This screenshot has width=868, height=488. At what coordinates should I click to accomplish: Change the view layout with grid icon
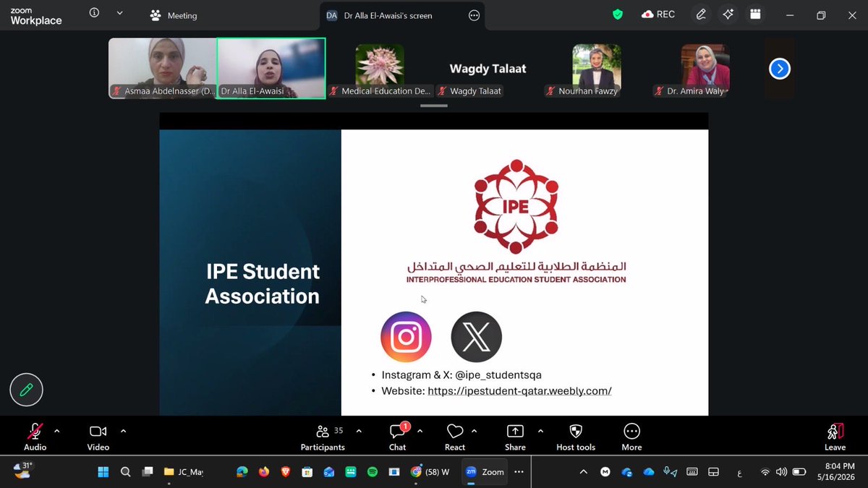(x=755, y=14)
